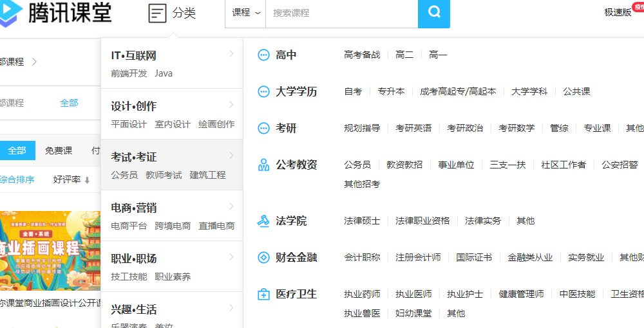Screen dimensions: 644x328
Task: Select the 考试•考证 menu item
Action: (134, 157)
